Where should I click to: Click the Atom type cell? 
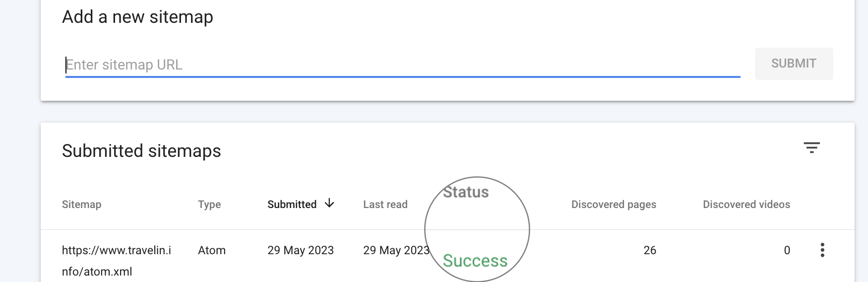point(212,250)
